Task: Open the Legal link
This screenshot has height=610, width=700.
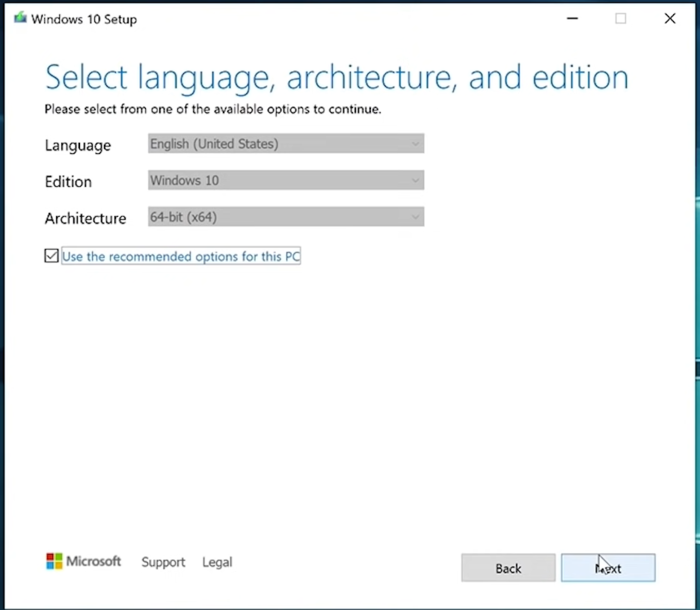Action: pyautogui.click(x=217, y=562)
